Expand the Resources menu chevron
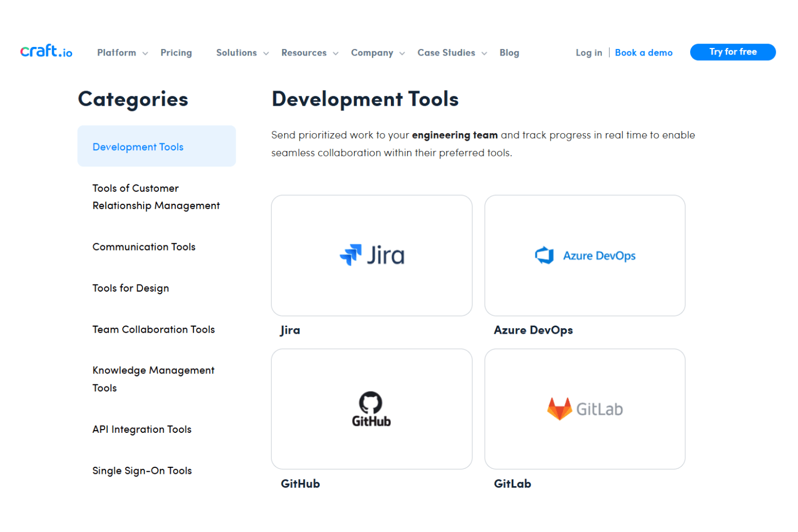The width and height of the screenshot is (798, 532). [335, 53]
